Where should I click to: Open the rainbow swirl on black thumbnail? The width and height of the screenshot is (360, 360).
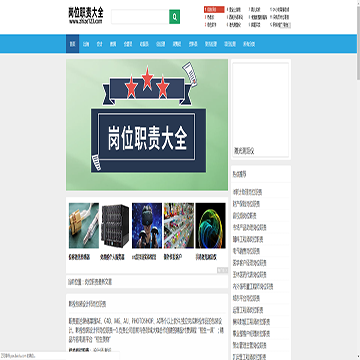click(210, 226)
